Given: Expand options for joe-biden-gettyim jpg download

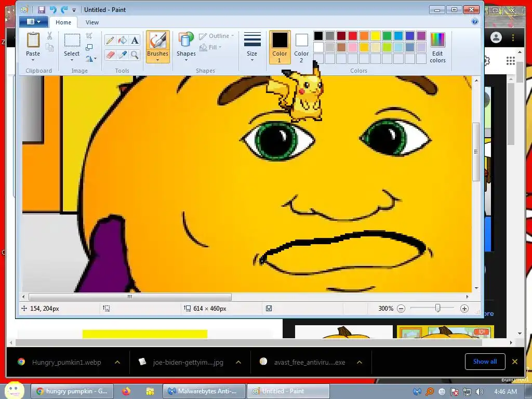Looking at the screenshot, I should 238,362.
